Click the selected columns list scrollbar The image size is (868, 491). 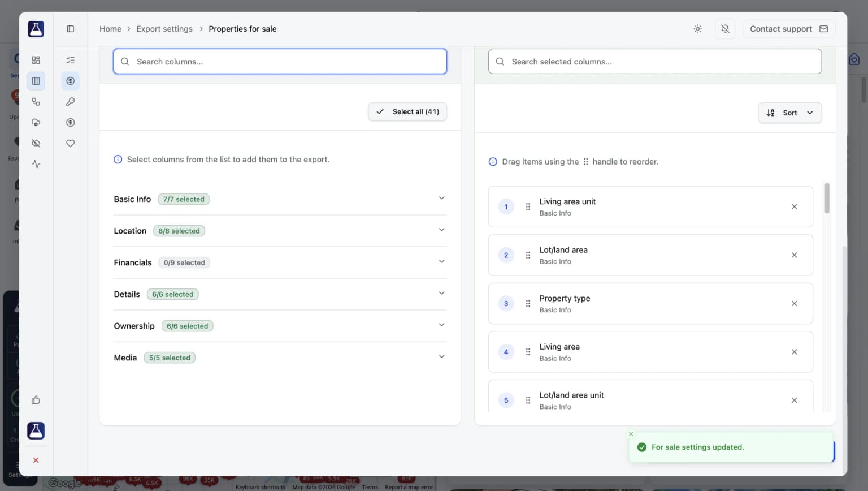(827, 198)
